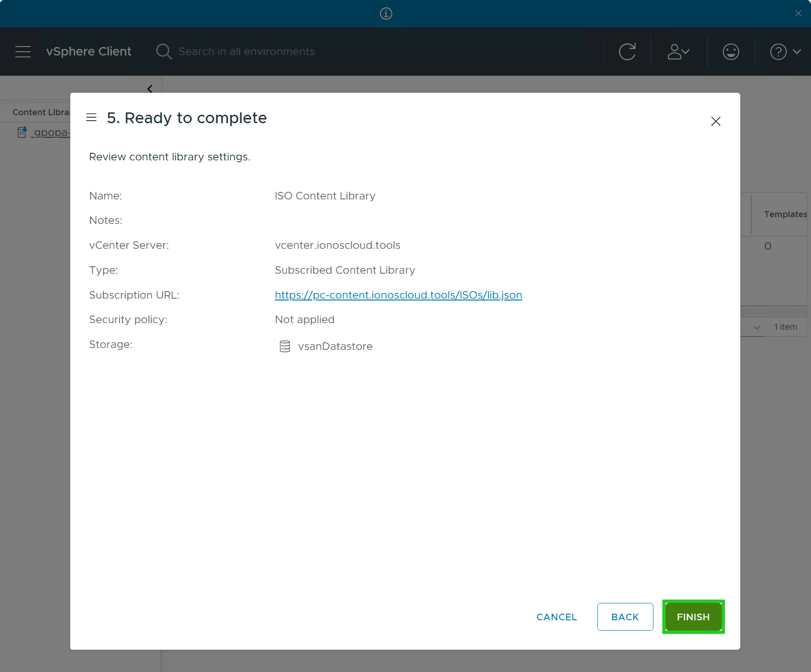Viewport: 811px width, 672px height.
Task: Open the vSphere Client navigation hamburger menu
Action: 23,52
